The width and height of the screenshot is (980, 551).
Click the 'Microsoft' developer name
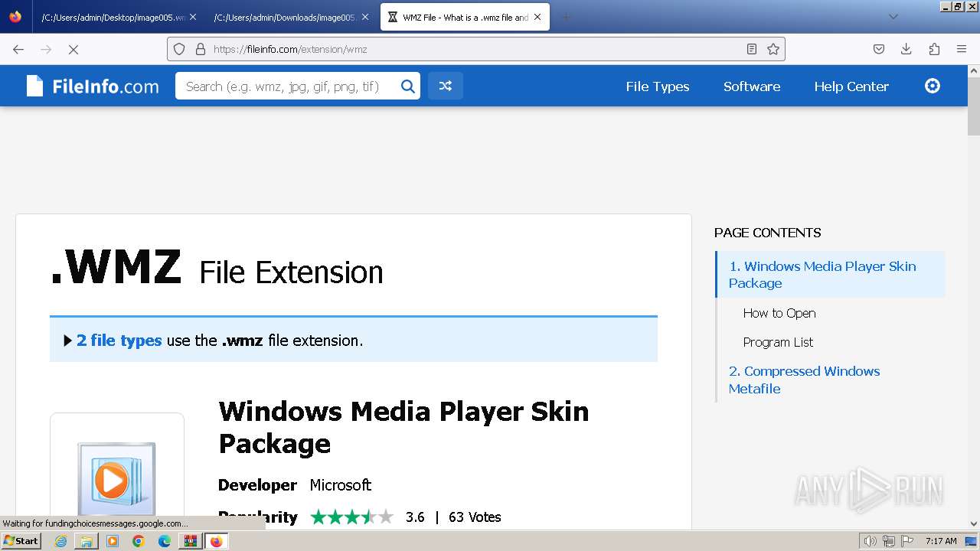(341, 485)
